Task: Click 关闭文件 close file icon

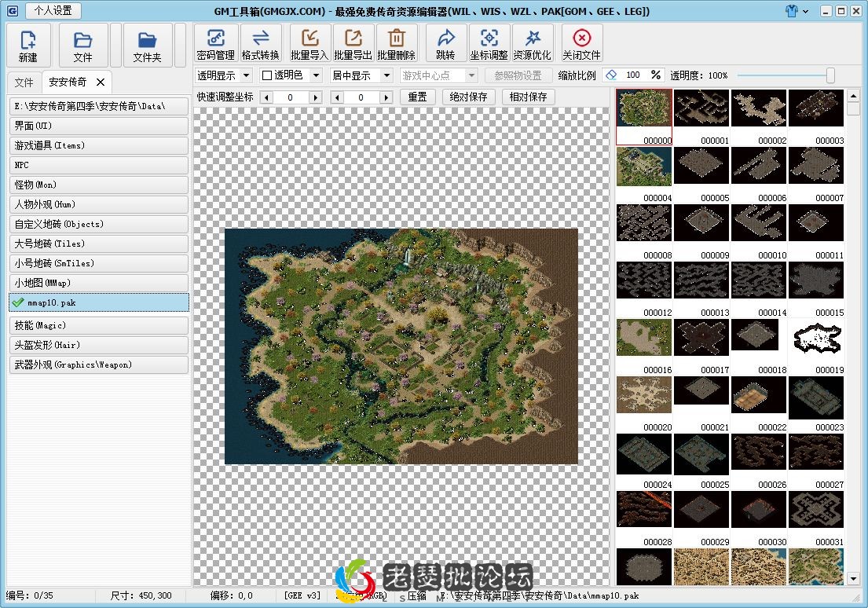Action: coord(581,43)
